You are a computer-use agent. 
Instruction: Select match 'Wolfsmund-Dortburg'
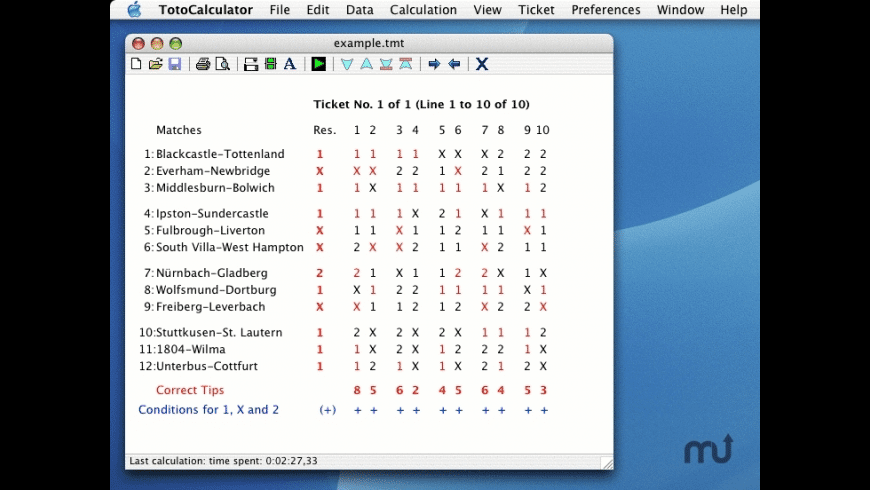click(x=216, y=290)
